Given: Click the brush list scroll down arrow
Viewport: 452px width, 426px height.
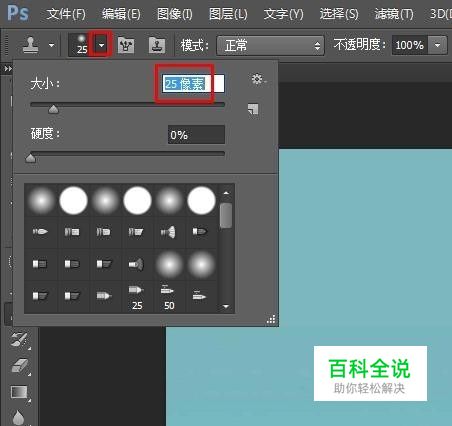Looking at the screenshot, I should [x=226, y=306].
